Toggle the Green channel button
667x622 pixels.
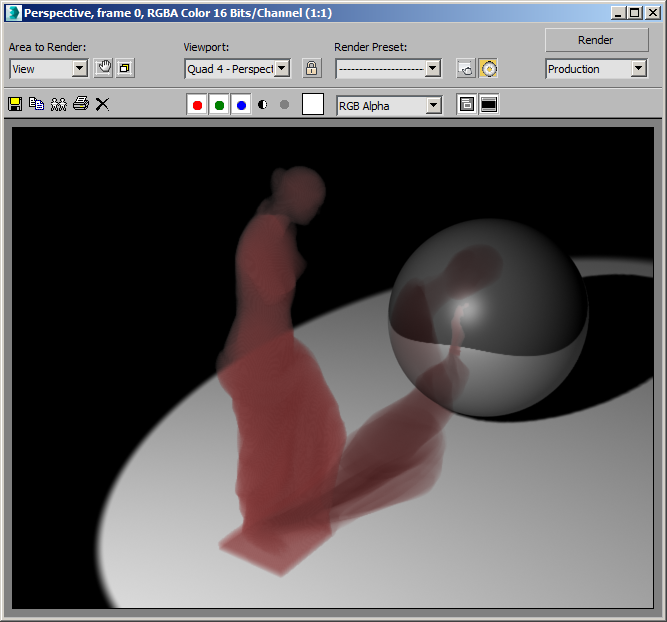[219, 105]
